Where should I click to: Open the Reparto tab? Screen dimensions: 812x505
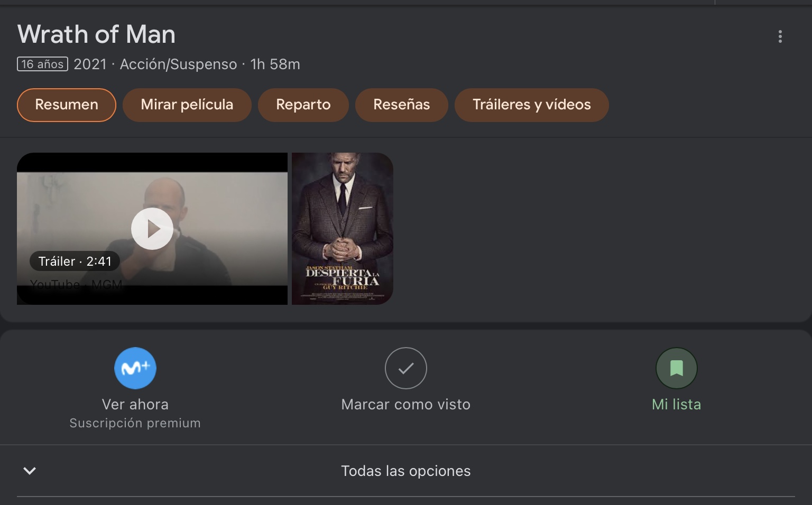click(x=303, y=105)
